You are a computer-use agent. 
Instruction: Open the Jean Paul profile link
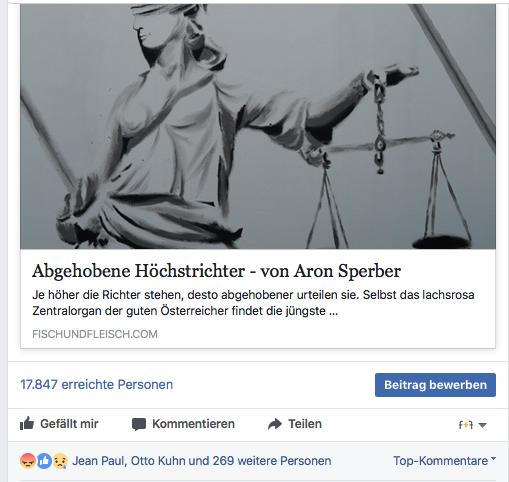98,461
